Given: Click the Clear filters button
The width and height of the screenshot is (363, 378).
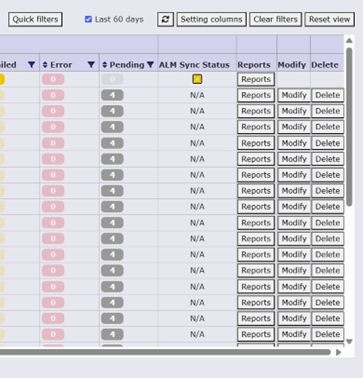Looking at the screenshot, I should tap(275, 19).
